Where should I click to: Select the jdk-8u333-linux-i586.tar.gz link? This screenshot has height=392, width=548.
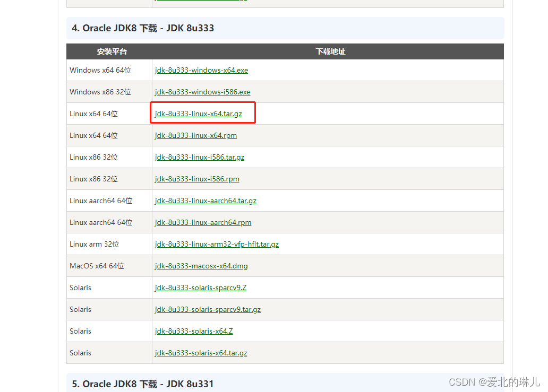(200, 157)
